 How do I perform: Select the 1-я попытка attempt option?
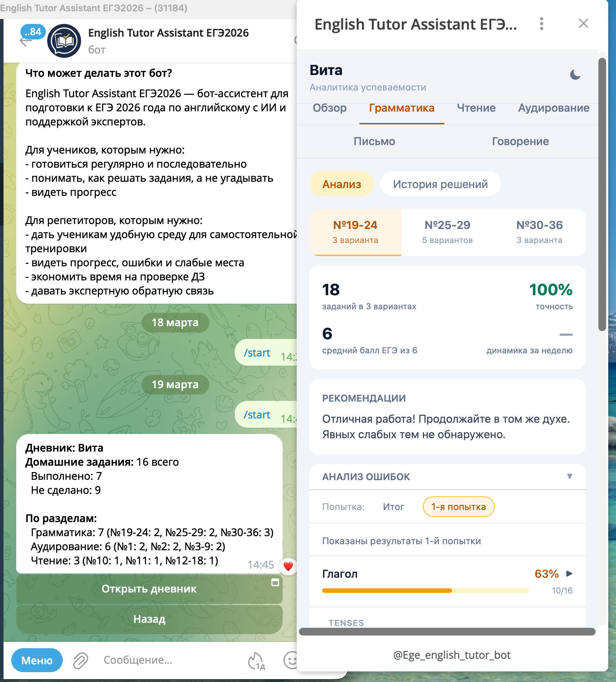coord(458,507)
